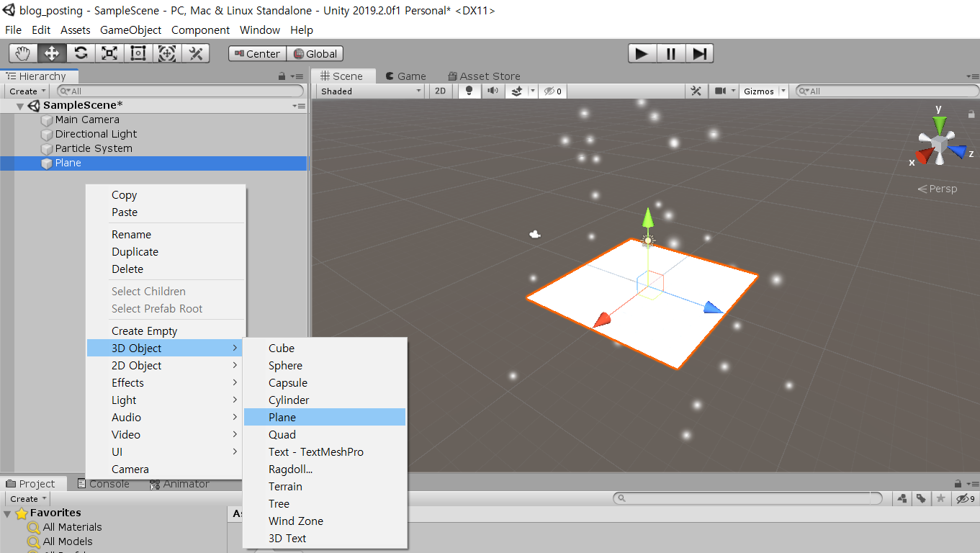Toggle Global rotation mode
The image size is (980, 553).
pos(315,53)
